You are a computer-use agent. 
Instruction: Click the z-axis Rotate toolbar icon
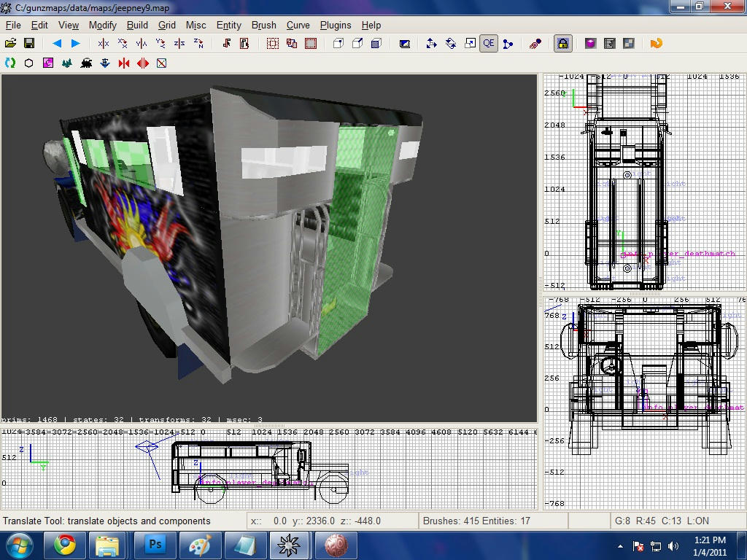pos(198,44)
